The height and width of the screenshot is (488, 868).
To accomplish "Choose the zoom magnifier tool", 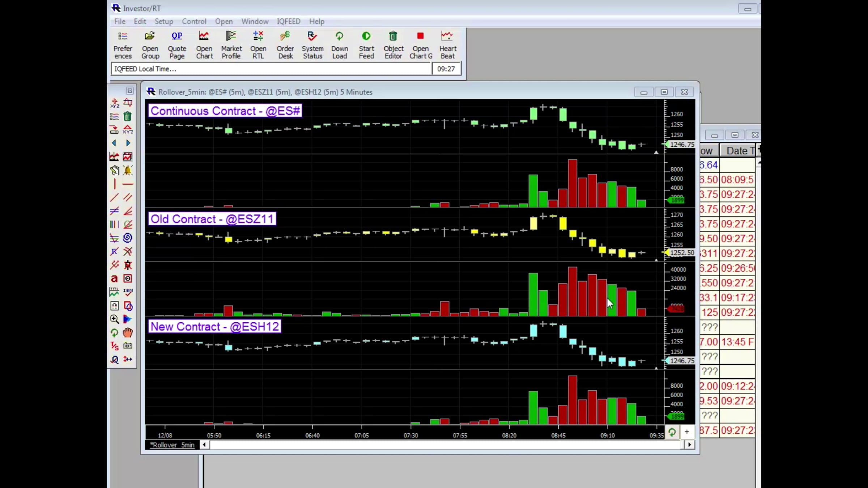I will [114, 319].
